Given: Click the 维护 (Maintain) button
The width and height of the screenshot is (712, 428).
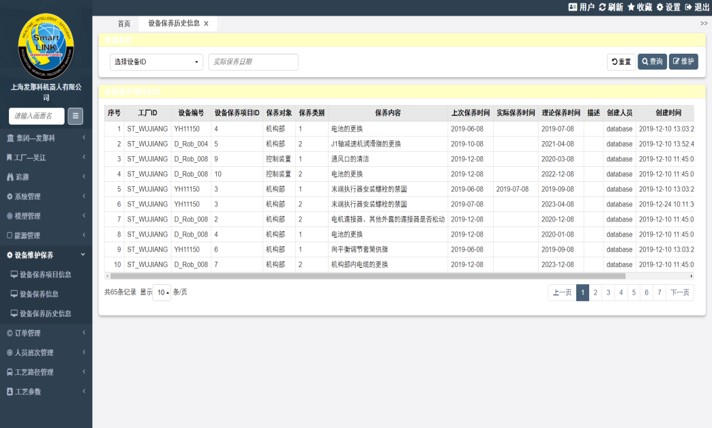Looking at the screenshot, I should (683, 62).
